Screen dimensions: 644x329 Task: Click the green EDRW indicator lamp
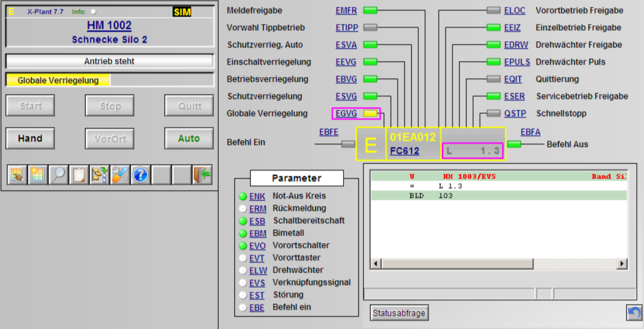pyautogui.click(x=493, y=45)
